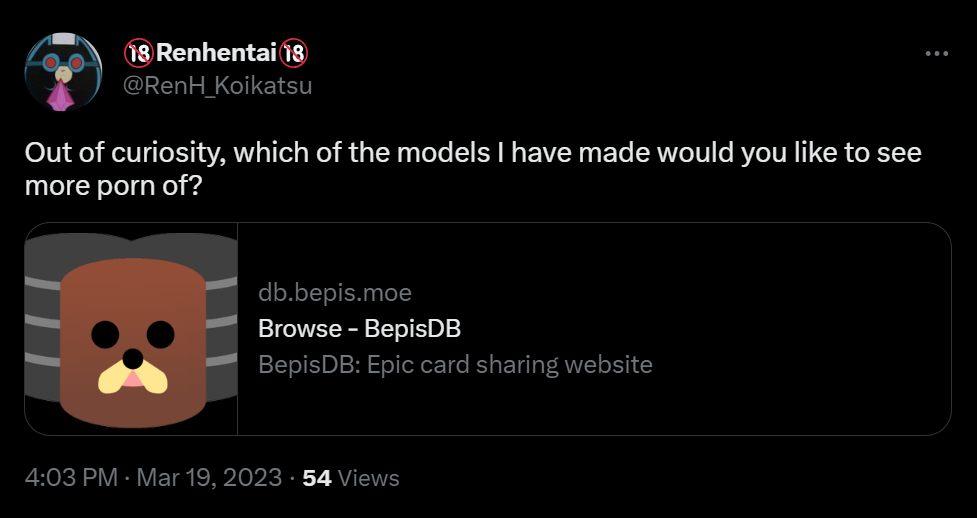Open the db.bepis.moe domain link

click(335, 292)
